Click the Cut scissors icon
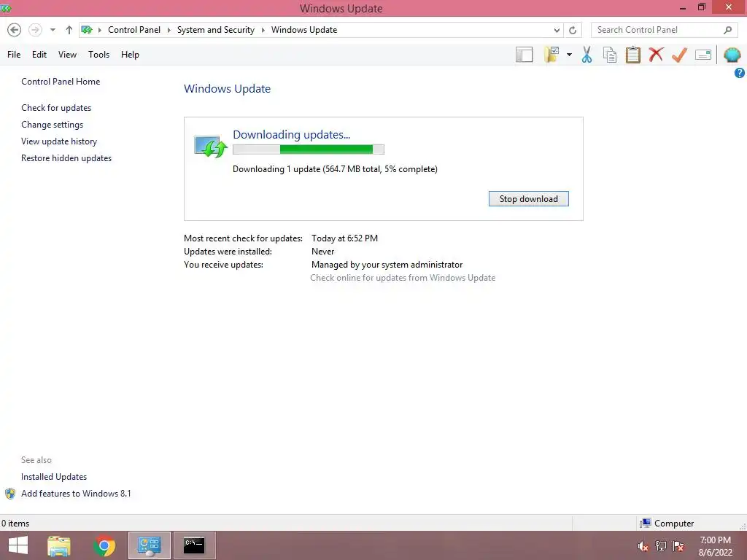The image size is (747, 560). [587, 55]
